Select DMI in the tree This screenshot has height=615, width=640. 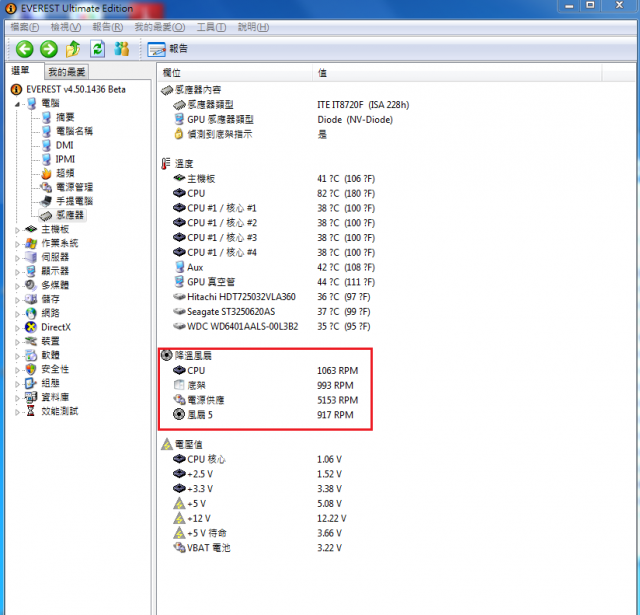click(64, 145)
